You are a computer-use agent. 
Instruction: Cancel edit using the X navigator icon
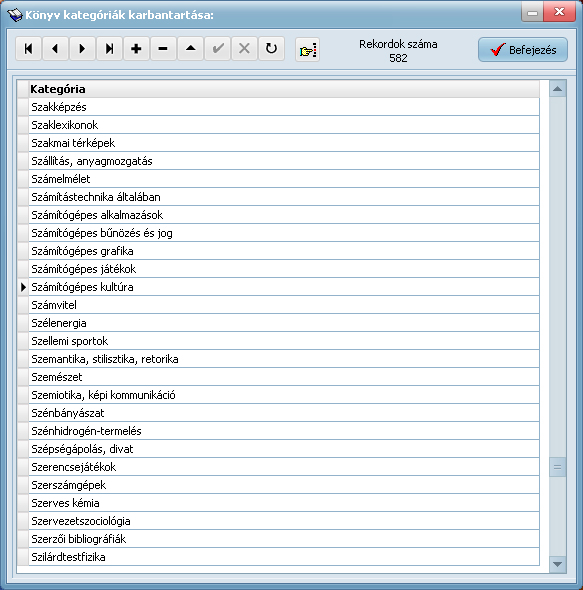pos(244,49)
